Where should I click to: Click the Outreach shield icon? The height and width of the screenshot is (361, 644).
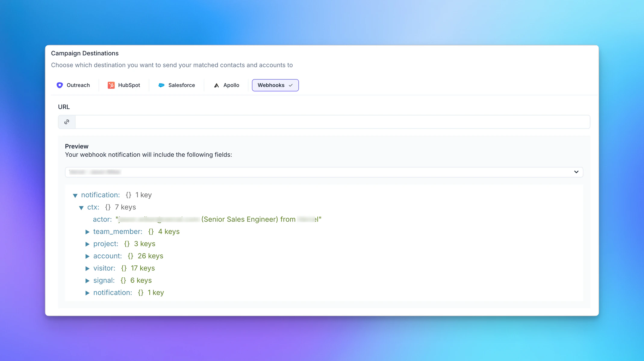60,85
